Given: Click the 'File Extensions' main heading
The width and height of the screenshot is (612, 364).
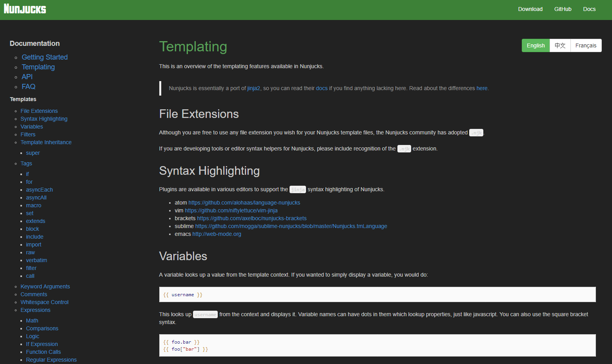Looking at the screenshot, I should [x=199, y=114].
